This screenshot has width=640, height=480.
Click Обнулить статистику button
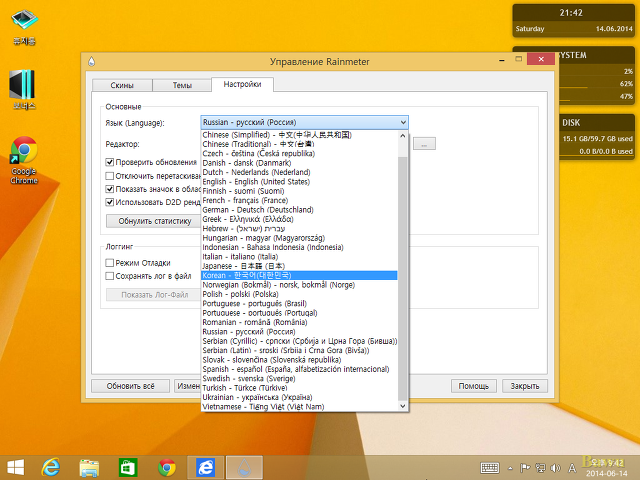[x=155, y=221]
